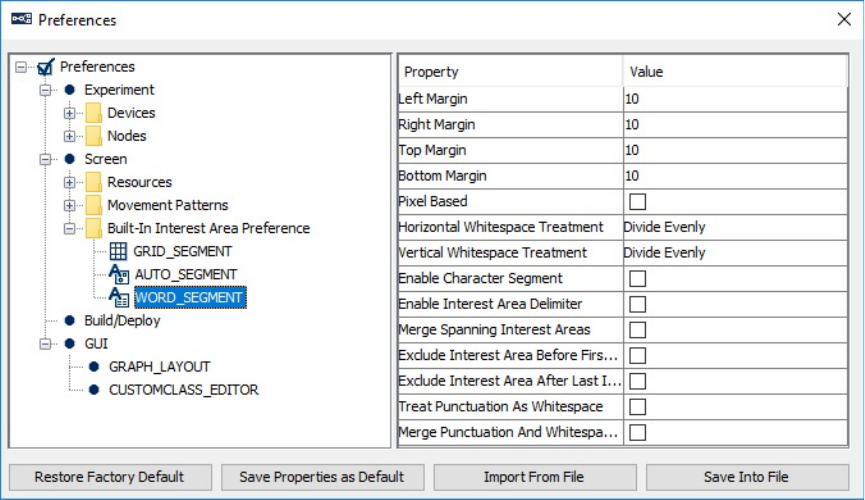Select the Experiment tree label
This screenshot has height=500, width=865.
tap(119, 89)
